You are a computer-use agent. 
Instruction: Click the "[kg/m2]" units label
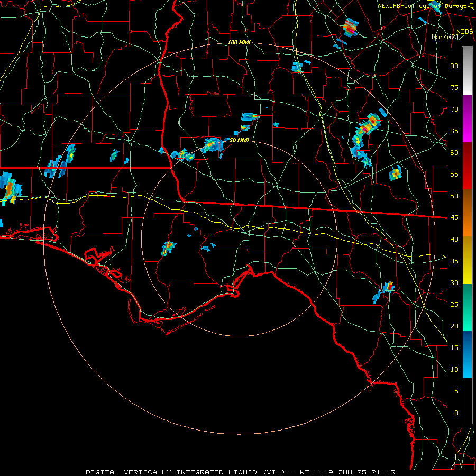[x=445, y=37]
